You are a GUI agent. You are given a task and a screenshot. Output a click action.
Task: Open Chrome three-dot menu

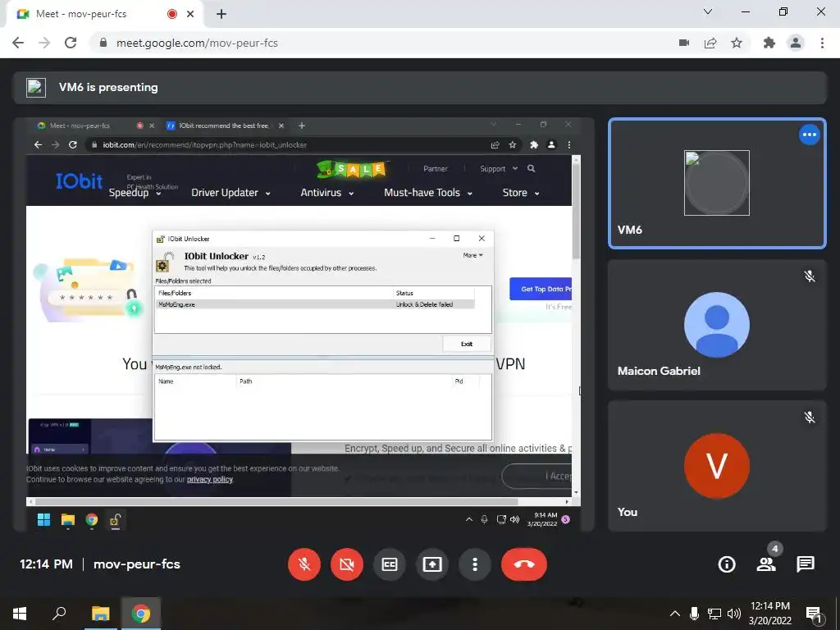coord(822,43)
